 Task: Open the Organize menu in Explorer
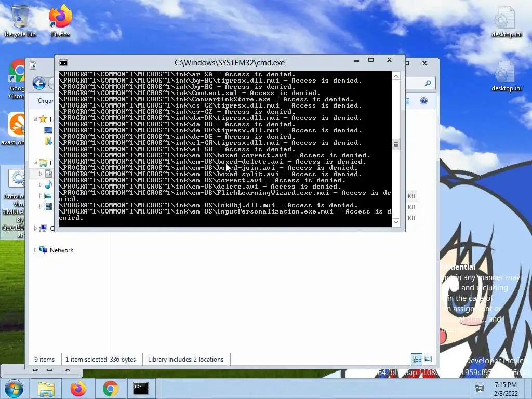click(x=46, y=101)
